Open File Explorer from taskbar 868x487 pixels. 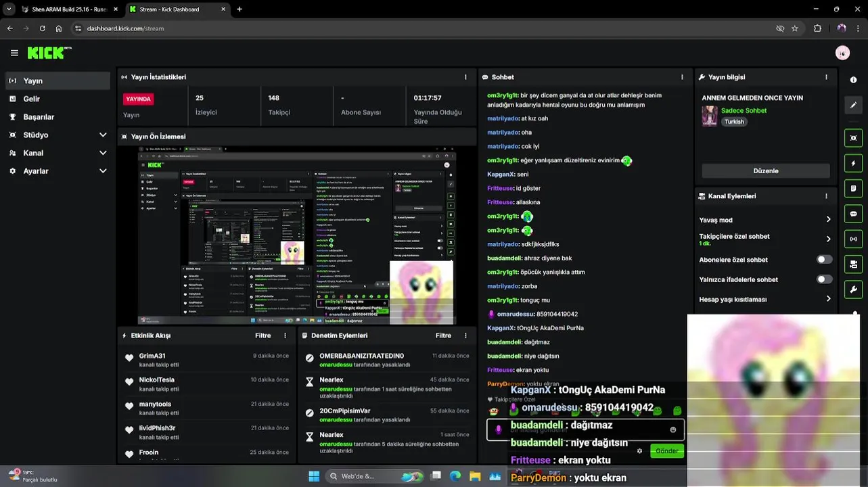pos(475,476)
